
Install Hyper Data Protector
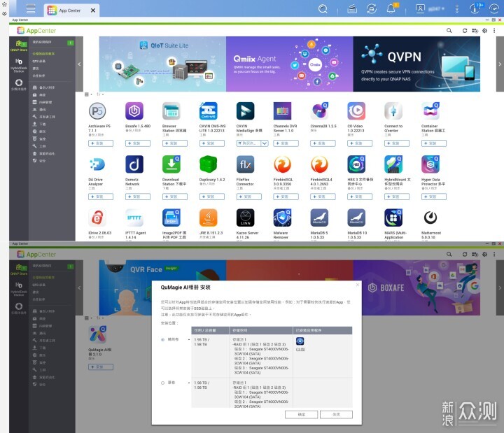coord(433,197)
